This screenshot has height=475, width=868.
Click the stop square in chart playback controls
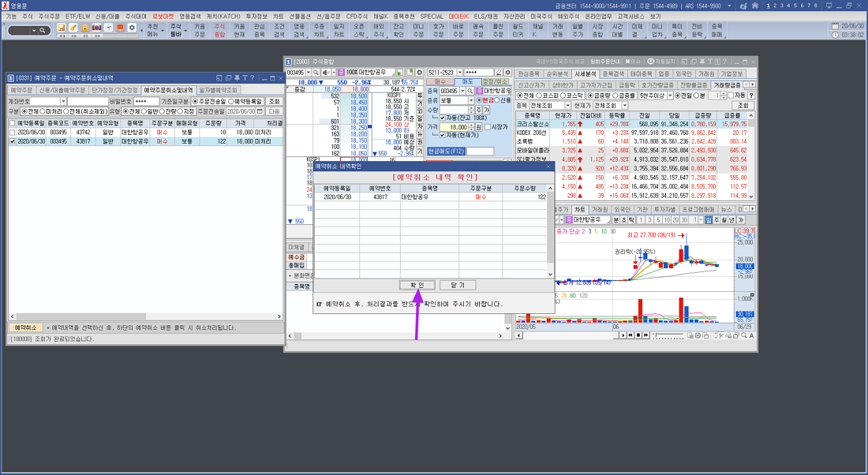coord(638,335)
